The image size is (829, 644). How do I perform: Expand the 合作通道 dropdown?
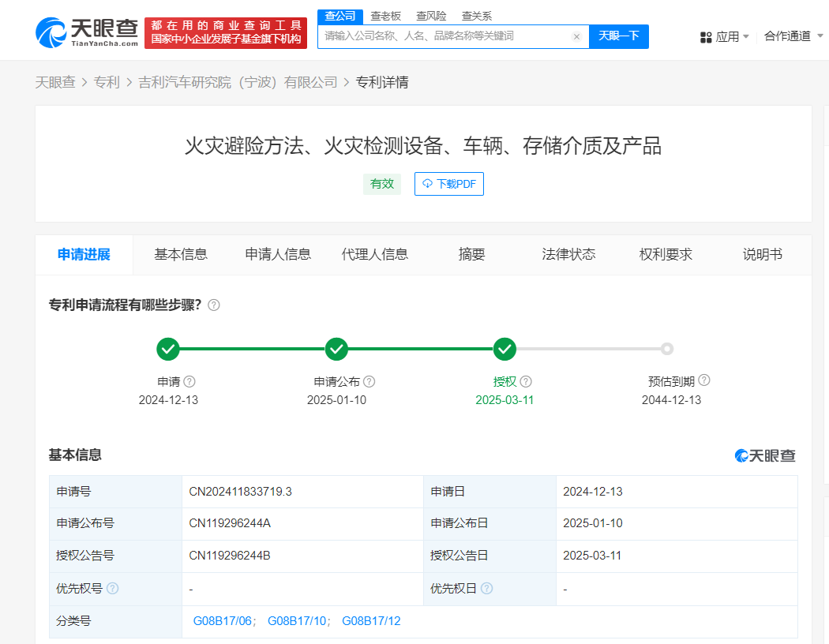coord(791,36)
